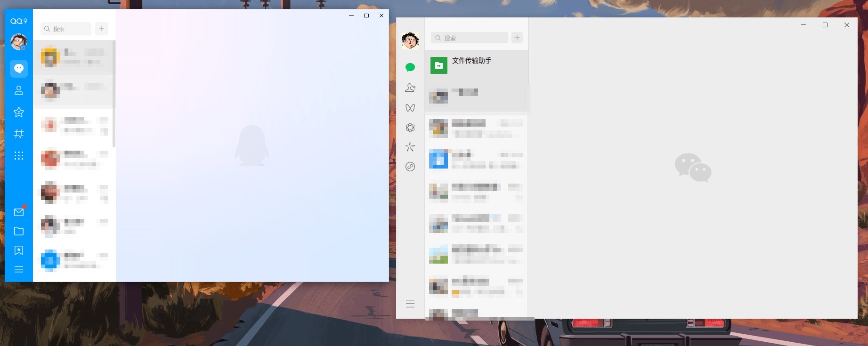Click the QQ search box
The width and height of the screenshot is (868, 346).
(x=66, y=29)
